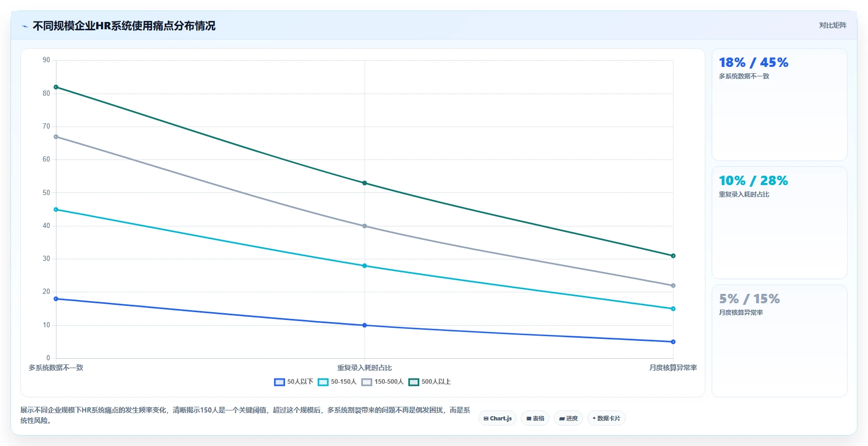Click the 5% / 15% metric card

[779, 341]
